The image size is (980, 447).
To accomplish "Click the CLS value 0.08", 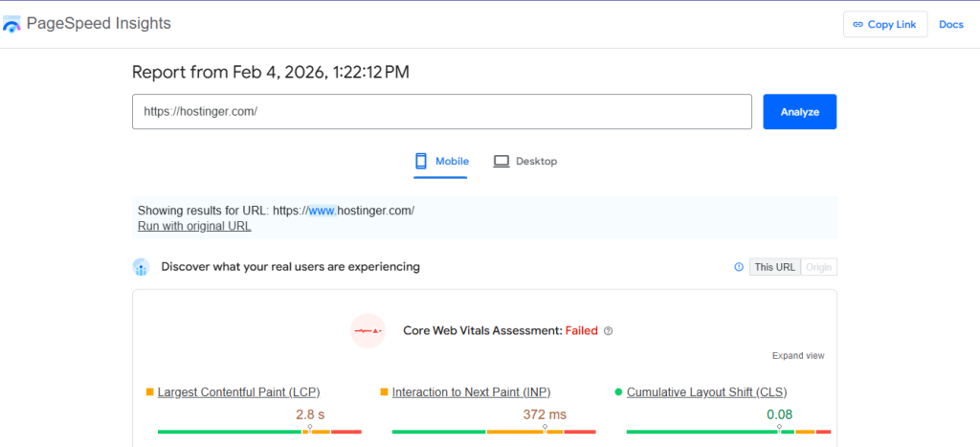I will 779,414.
